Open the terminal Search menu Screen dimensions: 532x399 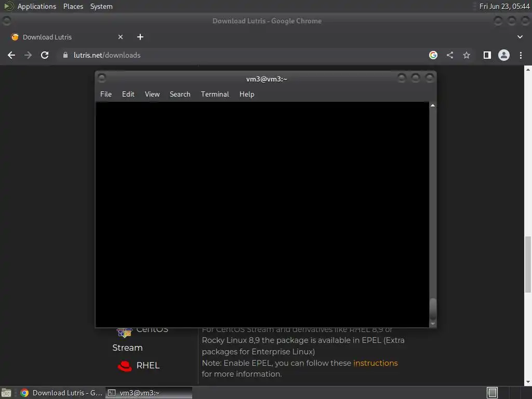click(180, 95)
